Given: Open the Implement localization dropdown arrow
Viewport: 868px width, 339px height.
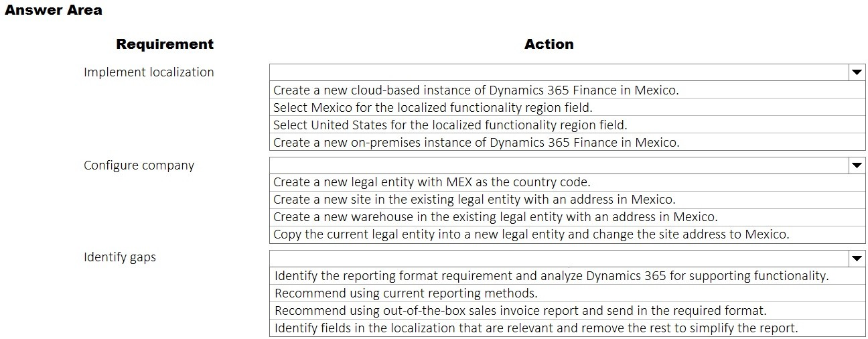Looking at the screenshot, I should coord(857,72).
